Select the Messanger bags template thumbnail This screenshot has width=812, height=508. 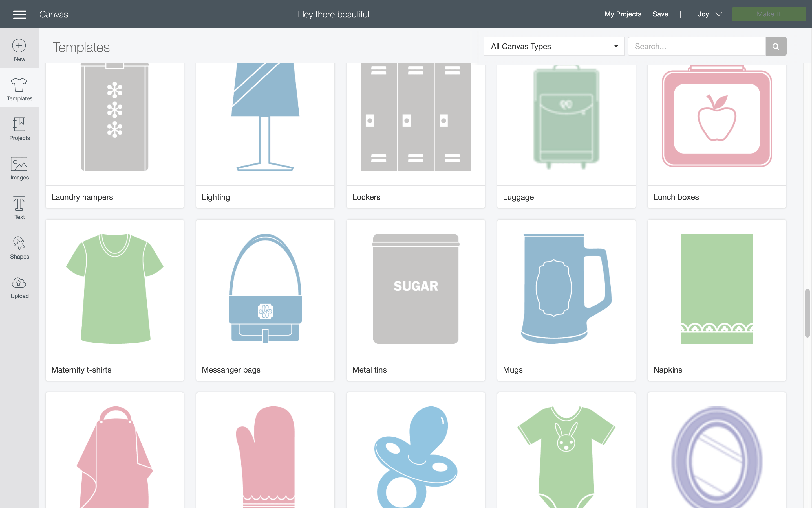click(265, 289)
